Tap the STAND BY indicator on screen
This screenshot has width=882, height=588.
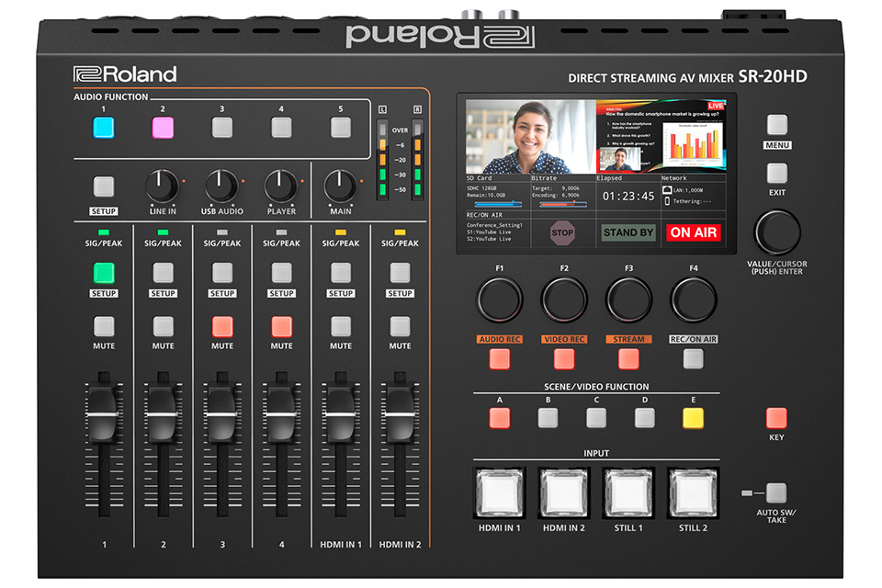[628, 232]
